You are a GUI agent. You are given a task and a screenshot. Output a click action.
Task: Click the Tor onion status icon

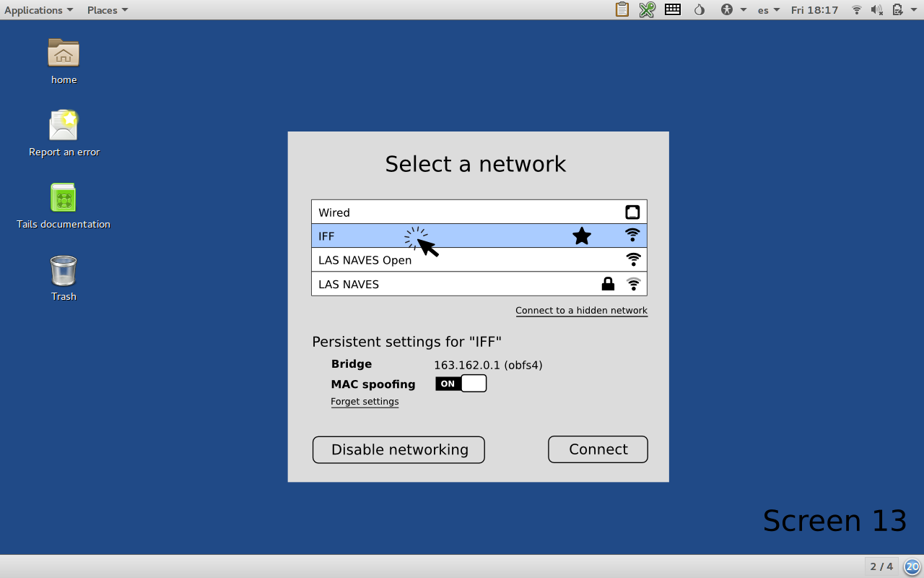click(699, 9)
